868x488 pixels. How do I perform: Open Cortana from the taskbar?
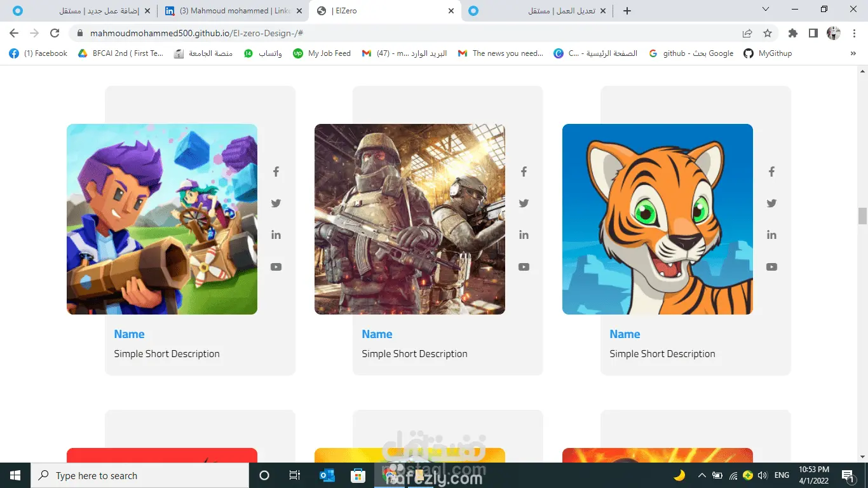click(264, 475)
